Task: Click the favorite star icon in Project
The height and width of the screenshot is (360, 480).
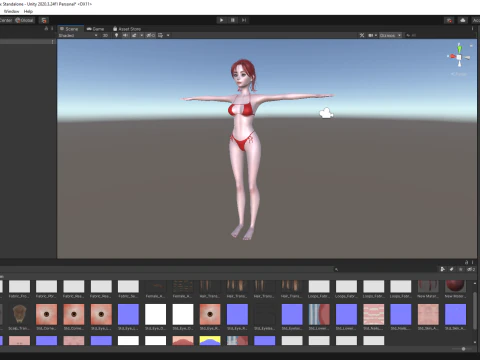Action: [x=461, y=269]
